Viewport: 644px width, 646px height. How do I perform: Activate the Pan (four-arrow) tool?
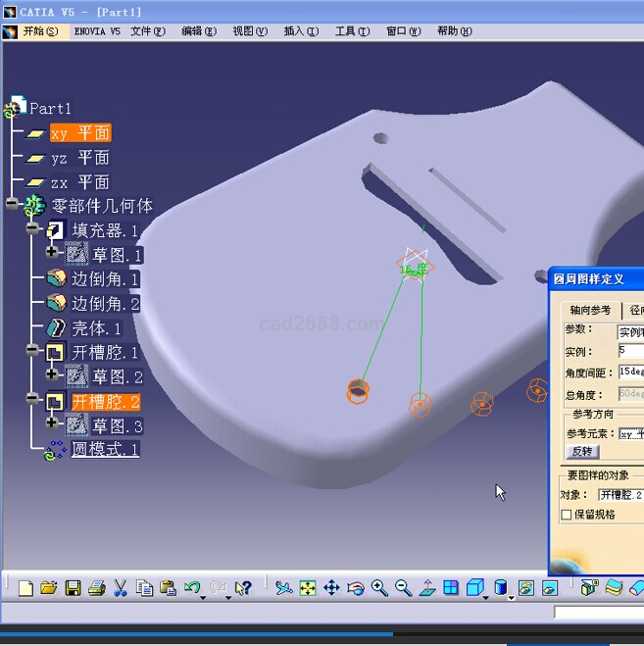331,588
